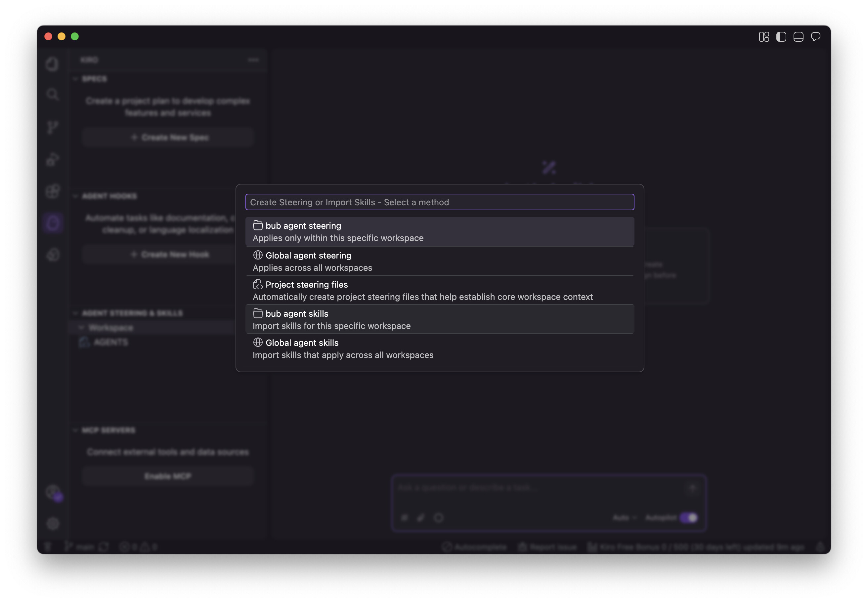The width and height of the screenshot is (868, 603).
Task: Pick the 'Project steering files' option
Action: click(440, 290)
